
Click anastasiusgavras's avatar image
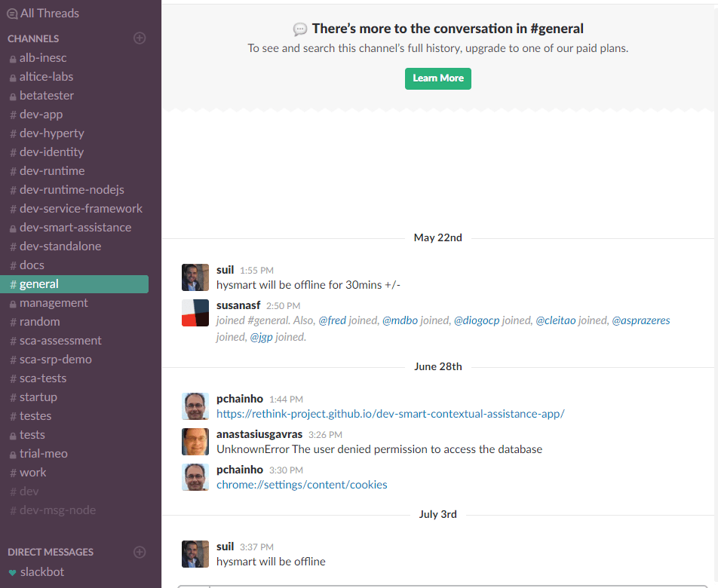click(195, 442)
